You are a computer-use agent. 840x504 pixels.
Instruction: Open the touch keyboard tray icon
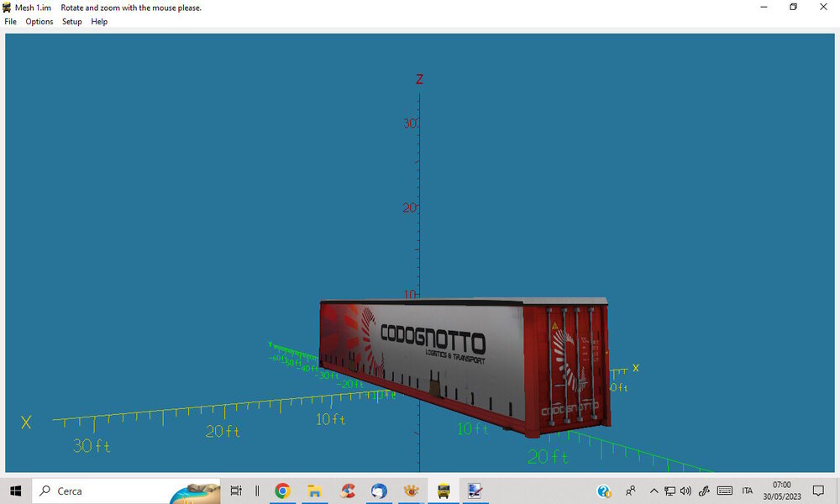pyautogui.click(x=724, y=491)
